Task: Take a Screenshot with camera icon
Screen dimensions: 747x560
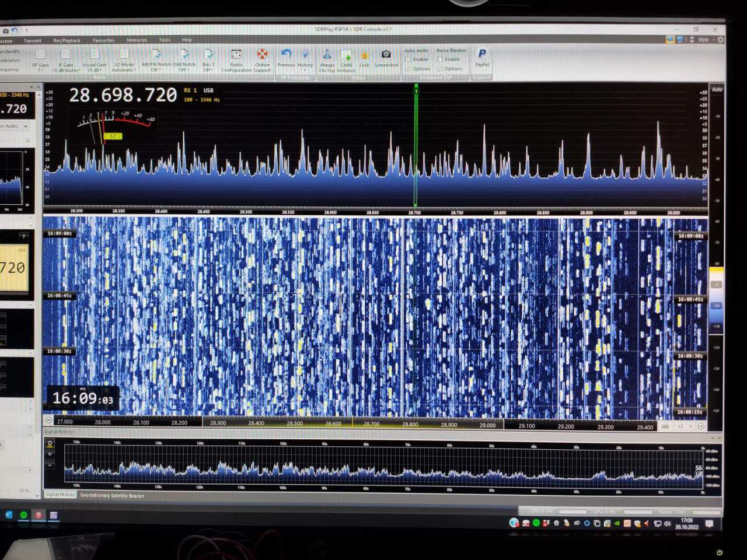Action: click(x=386, y=58)
